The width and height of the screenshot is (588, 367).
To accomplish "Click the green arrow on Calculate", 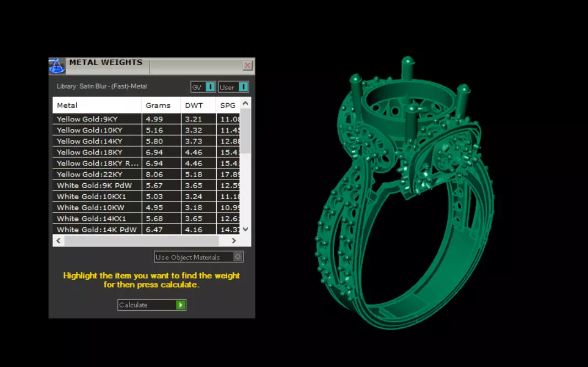I will (181, 305).
